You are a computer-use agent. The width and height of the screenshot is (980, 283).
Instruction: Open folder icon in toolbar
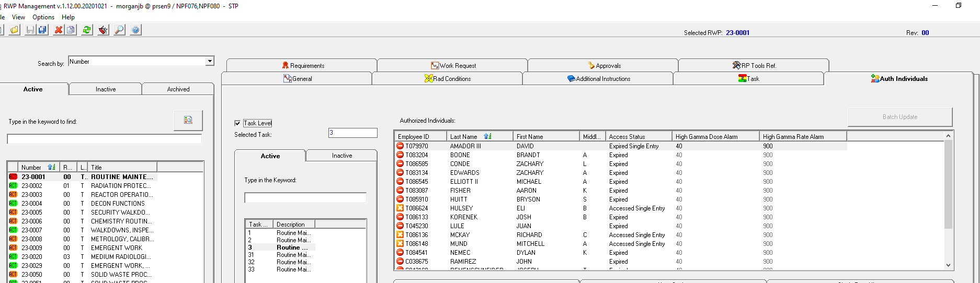[x=14, y=30]
